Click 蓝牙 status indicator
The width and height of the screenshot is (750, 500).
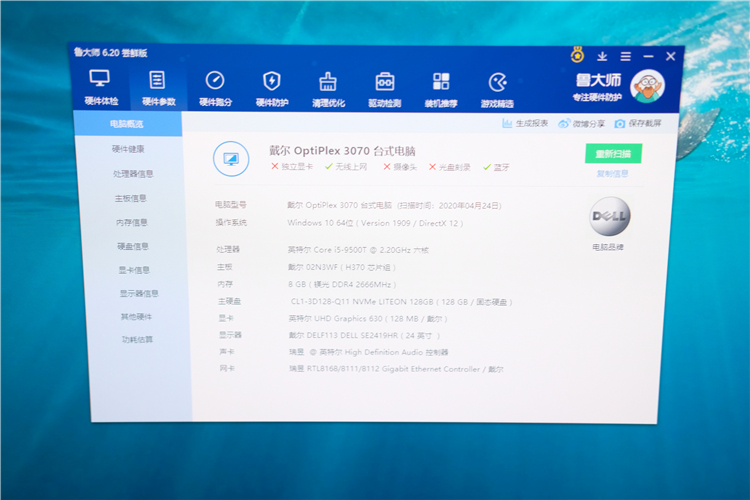(496, 167)
